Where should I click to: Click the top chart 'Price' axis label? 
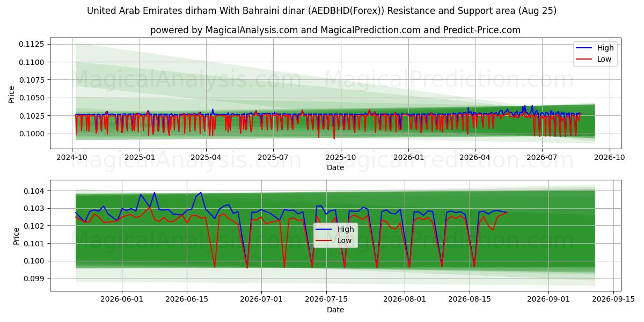point(12,94)
